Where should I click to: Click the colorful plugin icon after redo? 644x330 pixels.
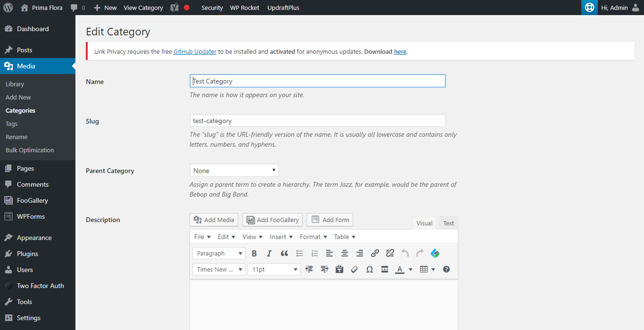coord(435,254)
